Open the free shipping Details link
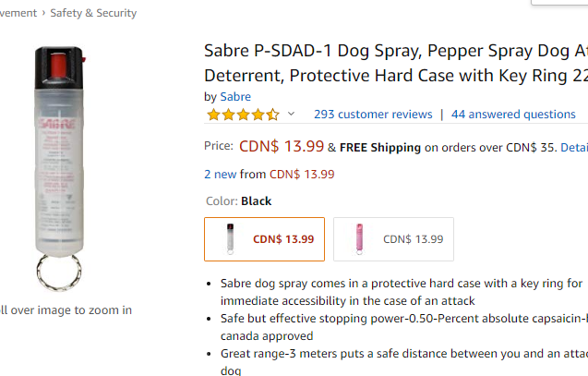 (x=574, y=147)
